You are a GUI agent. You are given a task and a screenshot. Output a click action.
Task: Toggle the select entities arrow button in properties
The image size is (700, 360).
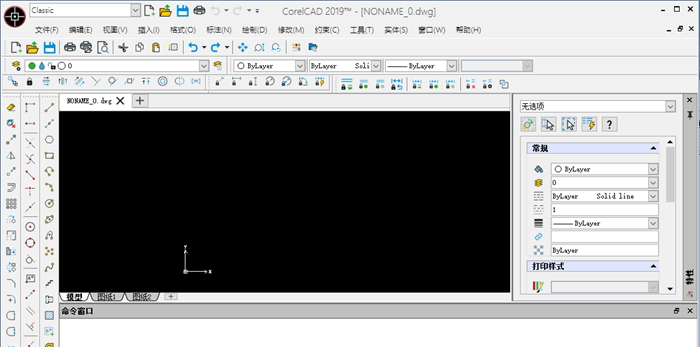tap(548, 124)
